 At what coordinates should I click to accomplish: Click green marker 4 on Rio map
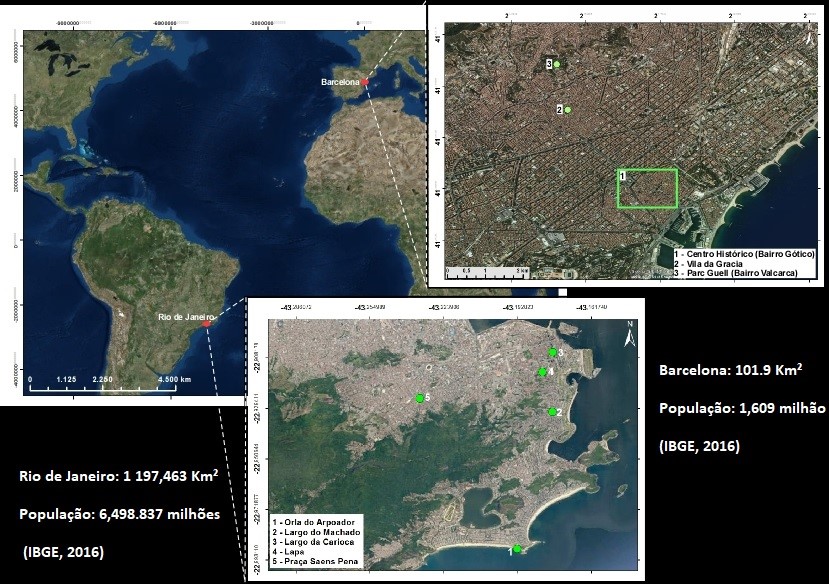[542, 372]
